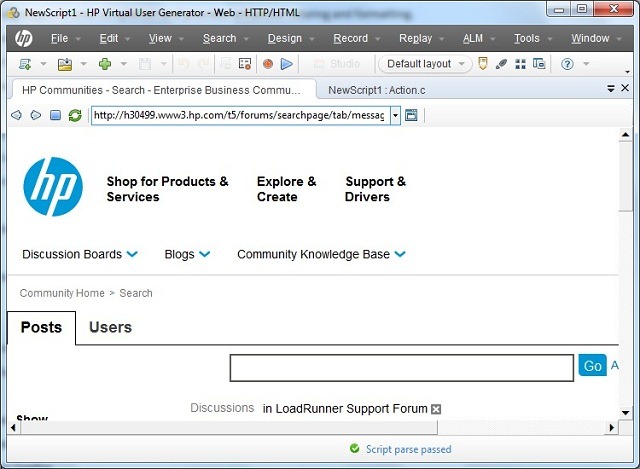Click inside the URL address field

(x=240, y=115)
